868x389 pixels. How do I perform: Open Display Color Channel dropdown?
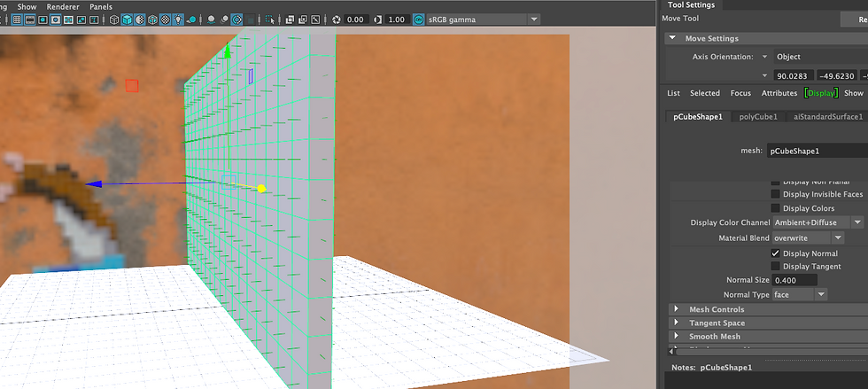818,222
